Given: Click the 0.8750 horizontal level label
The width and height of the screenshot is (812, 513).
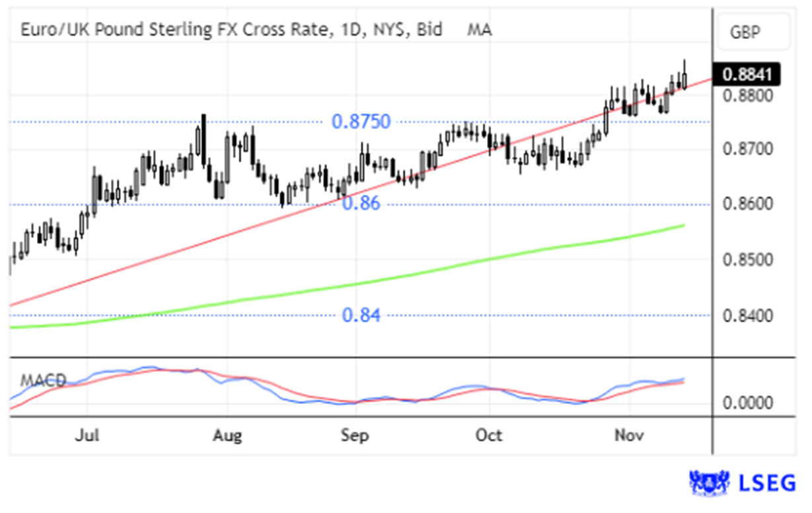Looking at the screenshot, I should click(361, 122).
